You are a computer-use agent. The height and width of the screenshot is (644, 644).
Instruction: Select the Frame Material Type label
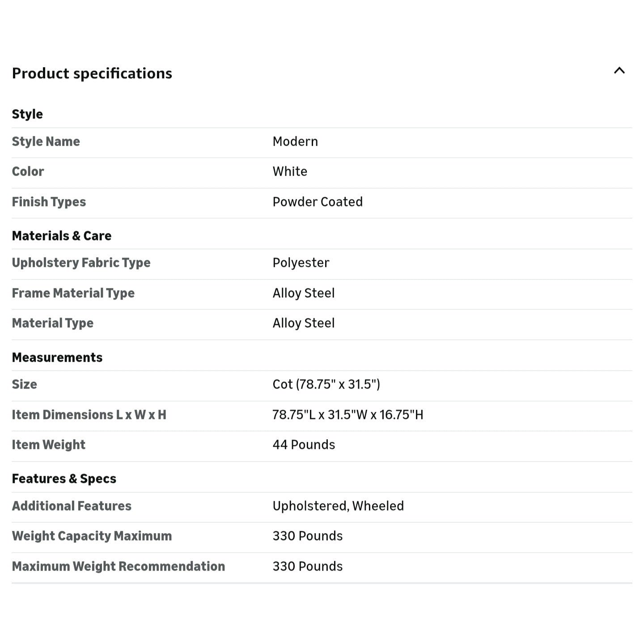coord(73,293)
